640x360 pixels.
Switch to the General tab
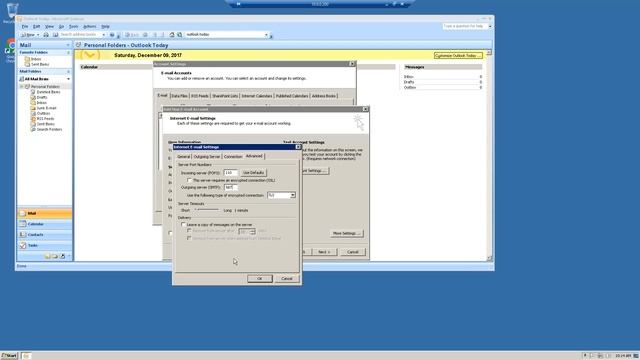coord(184,157)
